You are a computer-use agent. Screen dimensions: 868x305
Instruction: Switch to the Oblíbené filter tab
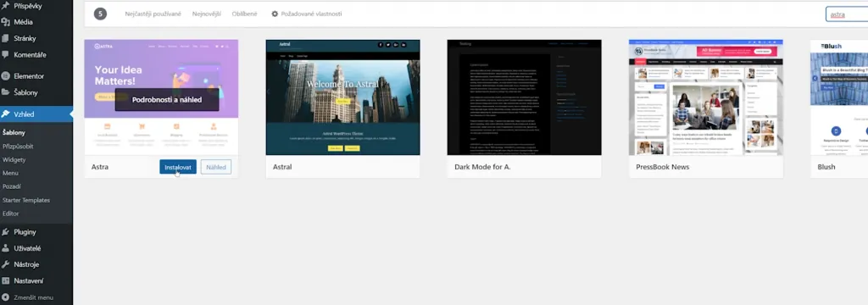click(x=245, y=14)
